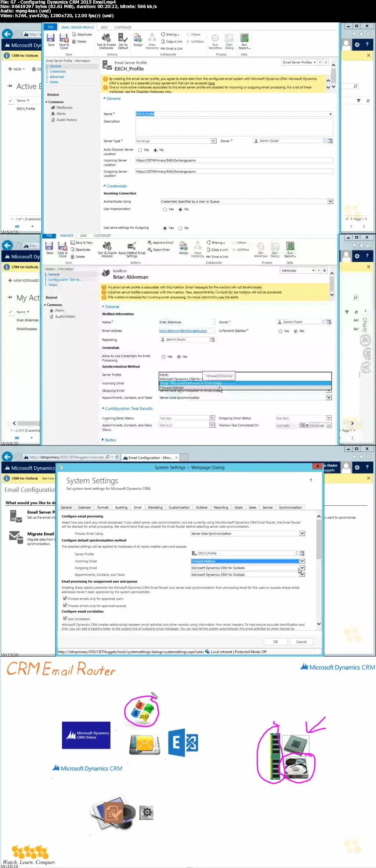Open the help question mark in System Settings dialog
376x868 pixels.
click(x=311, y=480)
